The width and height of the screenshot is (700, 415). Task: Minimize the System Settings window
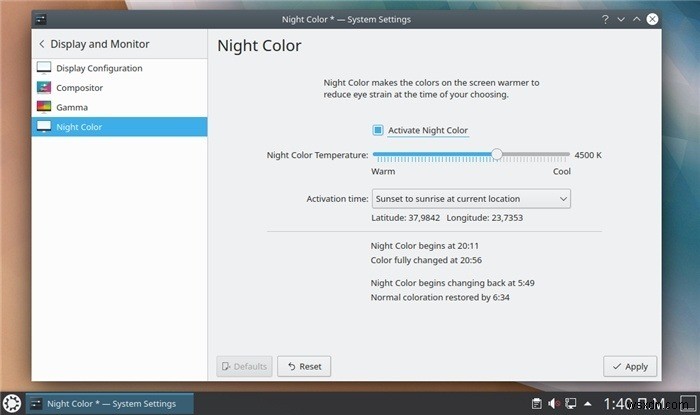click(x=621, y=19)
